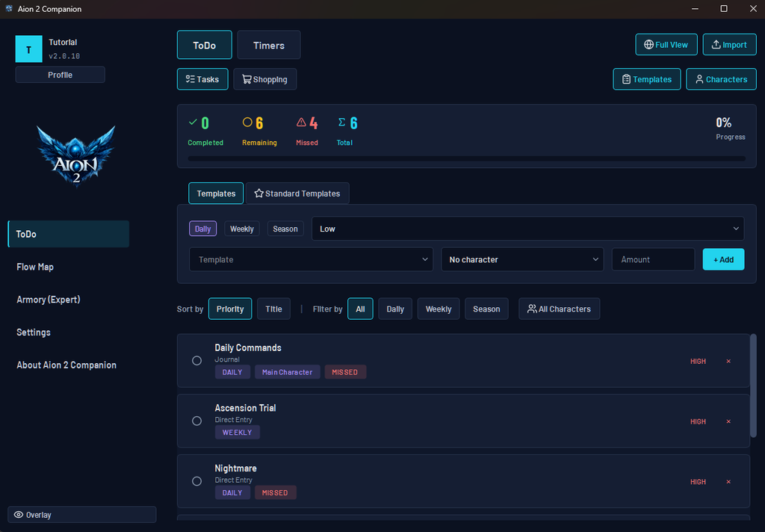Click the app icon in title bar

[x=9, y=8]
